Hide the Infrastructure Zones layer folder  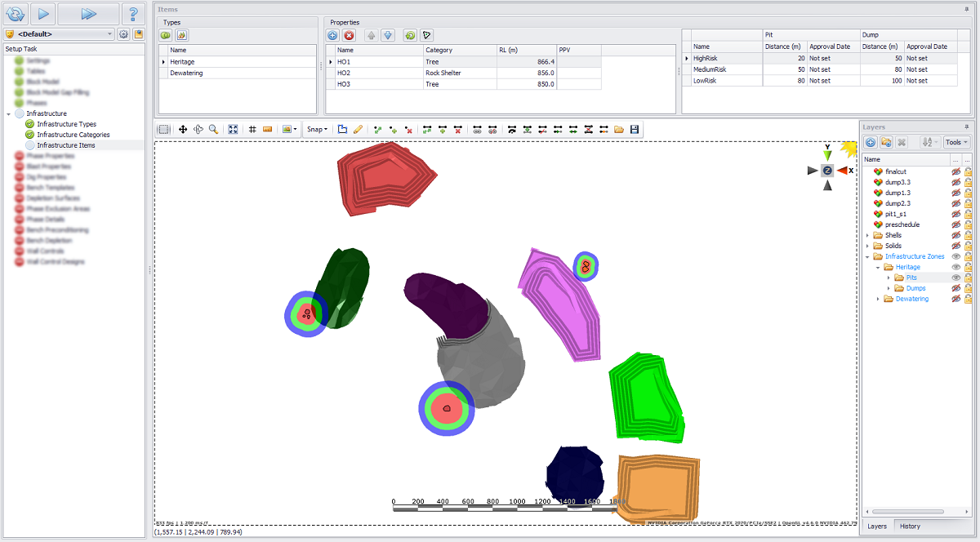955,256
